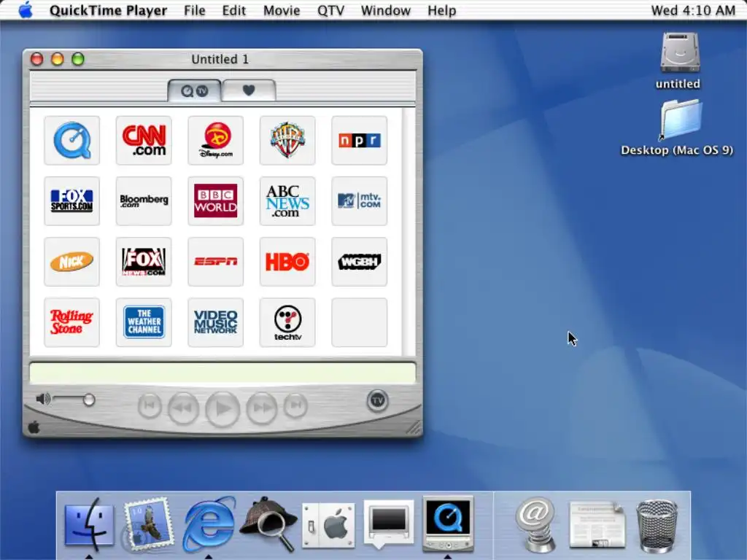
Task: Click the speaker volume icon
Action: tap(43, 399)
